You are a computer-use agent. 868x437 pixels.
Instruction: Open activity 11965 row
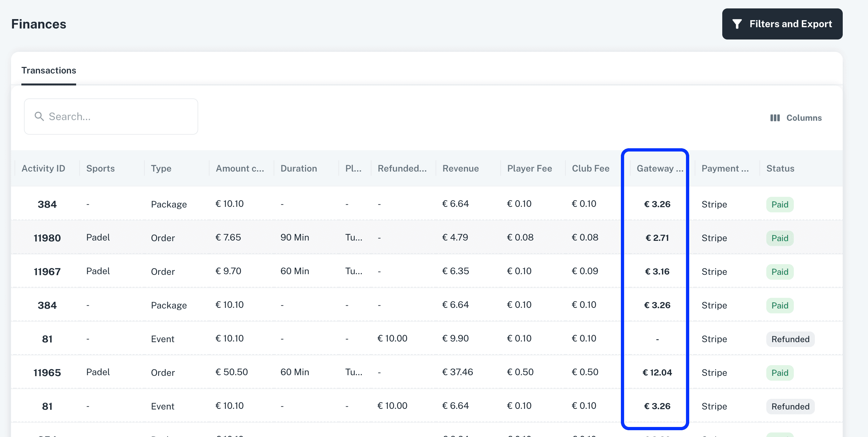click(47, 373)
